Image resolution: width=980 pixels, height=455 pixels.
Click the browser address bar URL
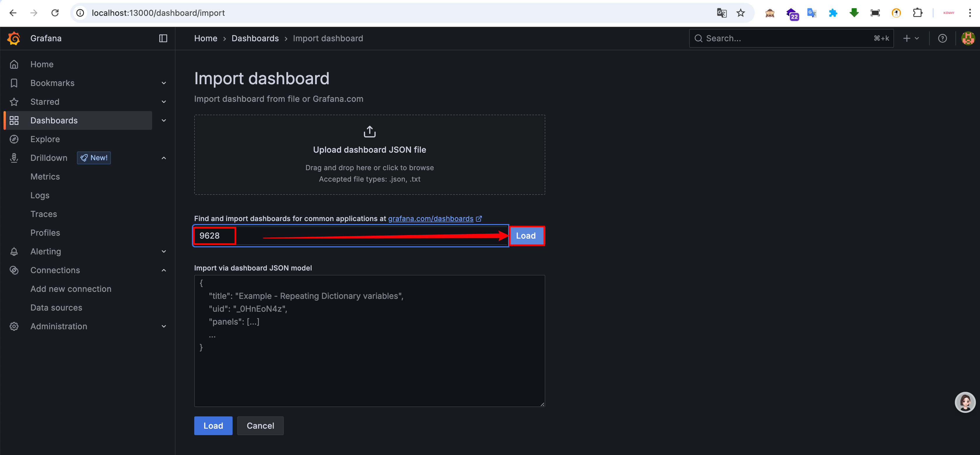[x=158, y=13]
